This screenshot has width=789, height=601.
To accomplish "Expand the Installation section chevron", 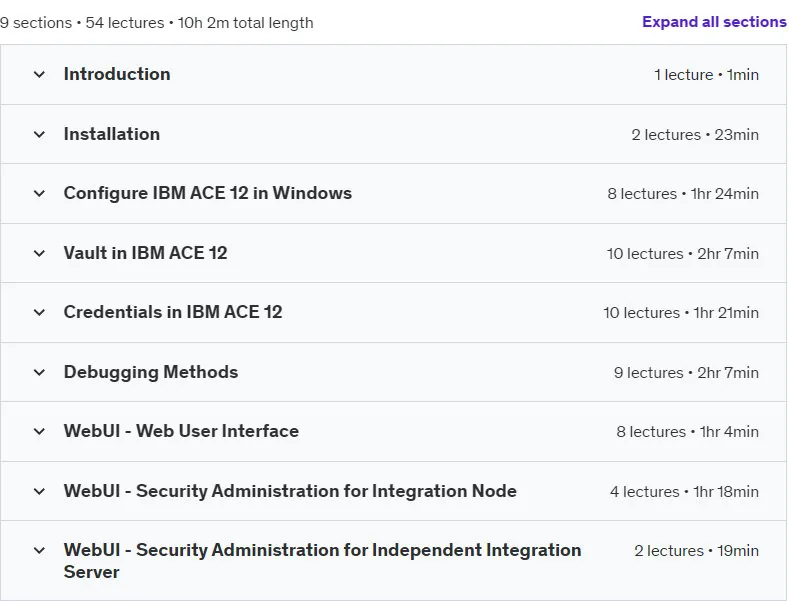I will click(39, 134).
